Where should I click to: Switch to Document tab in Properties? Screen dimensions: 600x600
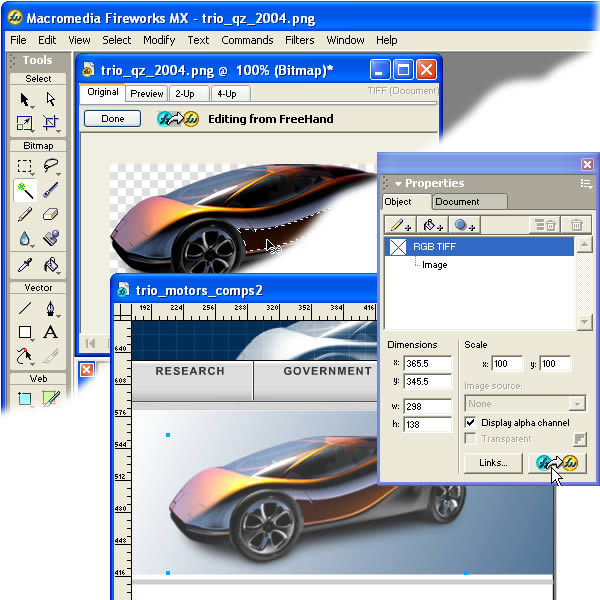click(469, 202)
